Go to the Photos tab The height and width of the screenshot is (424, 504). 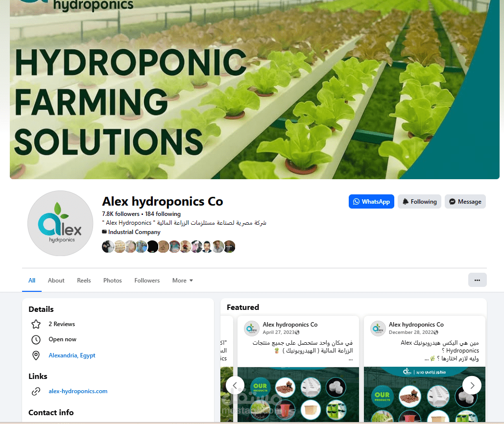click(113, 281)
